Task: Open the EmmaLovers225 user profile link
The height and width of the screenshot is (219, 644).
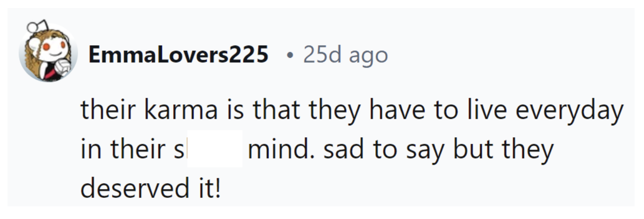Action: tap(178, 55)
